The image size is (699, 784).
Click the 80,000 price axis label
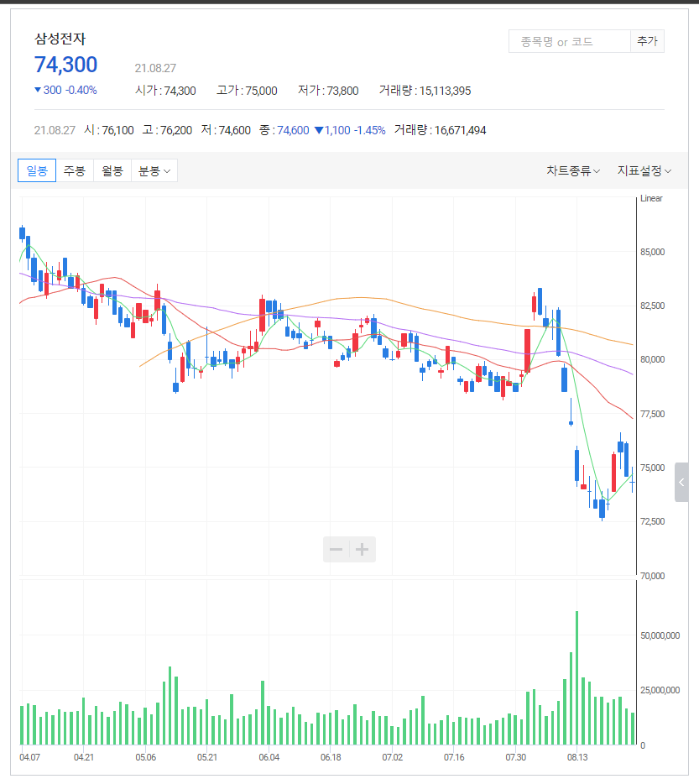pyautogui.click(x=653, y=359)
